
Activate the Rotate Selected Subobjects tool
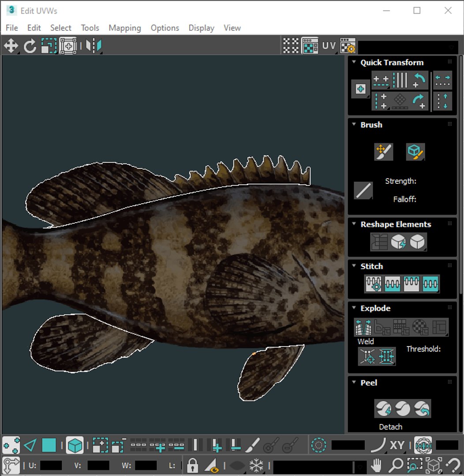(x=30, y=46)
